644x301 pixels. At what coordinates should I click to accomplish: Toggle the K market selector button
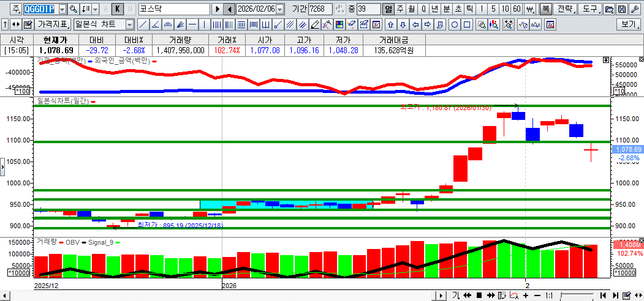118,9
